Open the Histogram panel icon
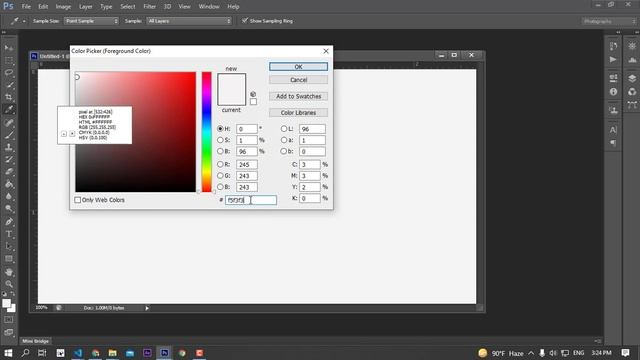Screen dimensions: 640x360 tap(632, 60)
